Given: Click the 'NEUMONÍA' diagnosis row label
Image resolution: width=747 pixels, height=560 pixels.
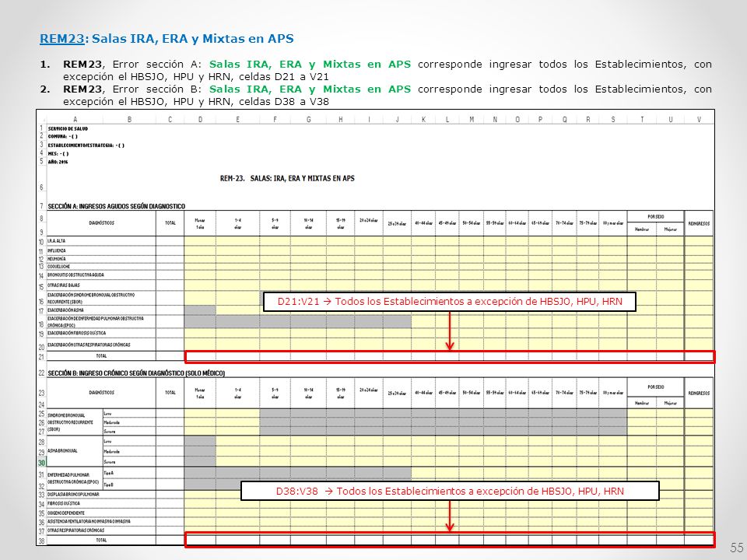Looking at the screenshot, I should pos(56,259).
